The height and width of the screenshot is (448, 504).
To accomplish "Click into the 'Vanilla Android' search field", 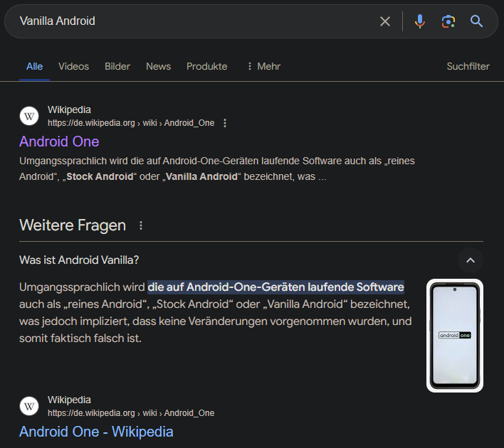I will (x=192, y=21).
